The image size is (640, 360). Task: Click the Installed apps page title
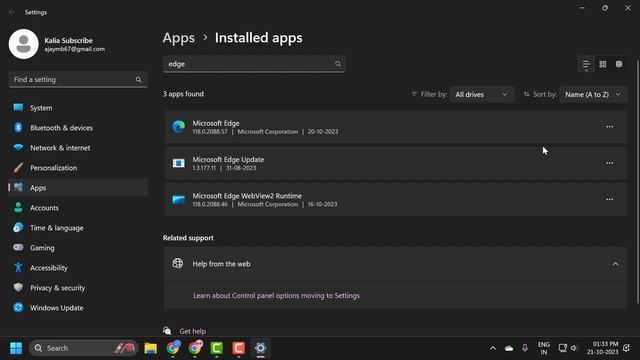pos(259,38)
